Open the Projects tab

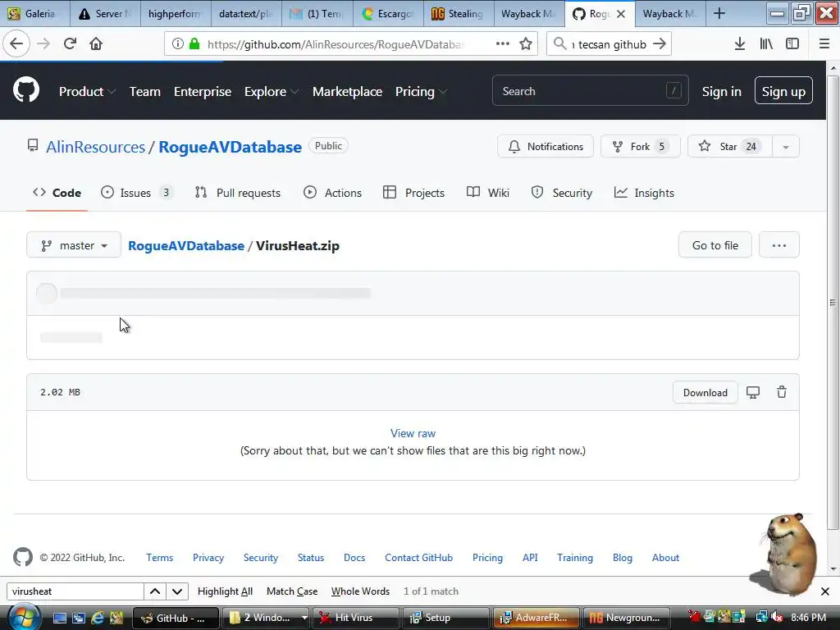pos(413,193)
